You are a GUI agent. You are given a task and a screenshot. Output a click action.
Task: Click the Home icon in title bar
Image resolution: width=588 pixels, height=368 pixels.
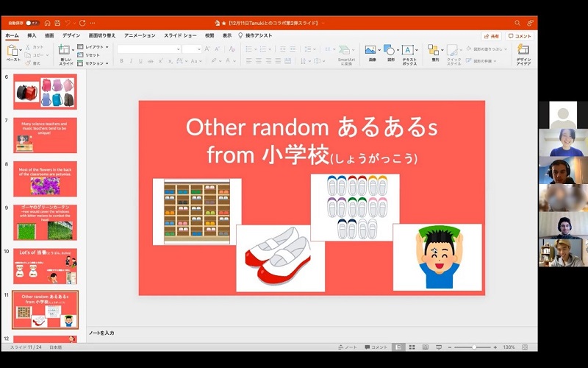click(x=47, y=23)
